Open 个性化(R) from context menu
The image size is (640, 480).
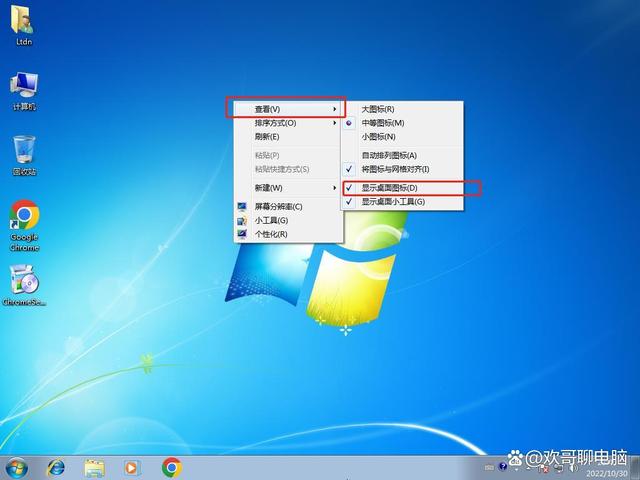point(271,234)
